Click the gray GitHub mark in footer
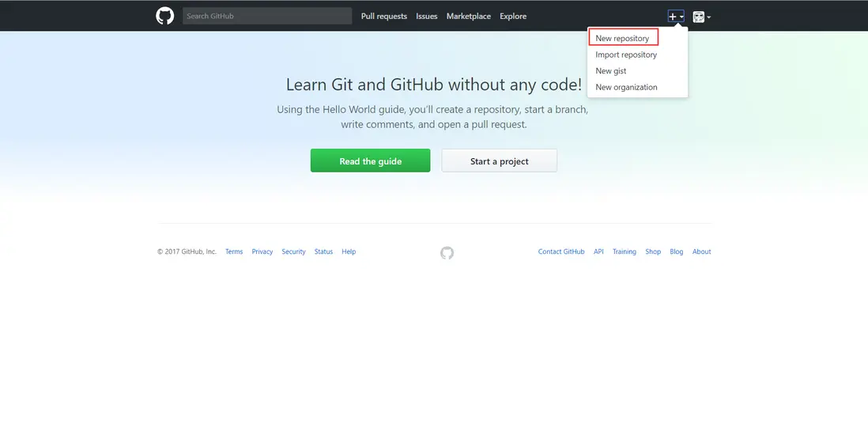 click(447, 253)
